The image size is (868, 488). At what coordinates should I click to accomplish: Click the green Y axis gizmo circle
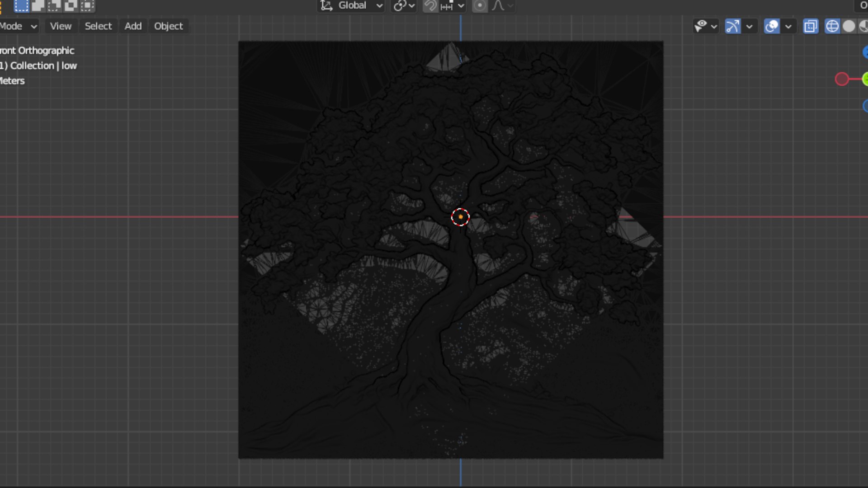click(x=865, y=79)
